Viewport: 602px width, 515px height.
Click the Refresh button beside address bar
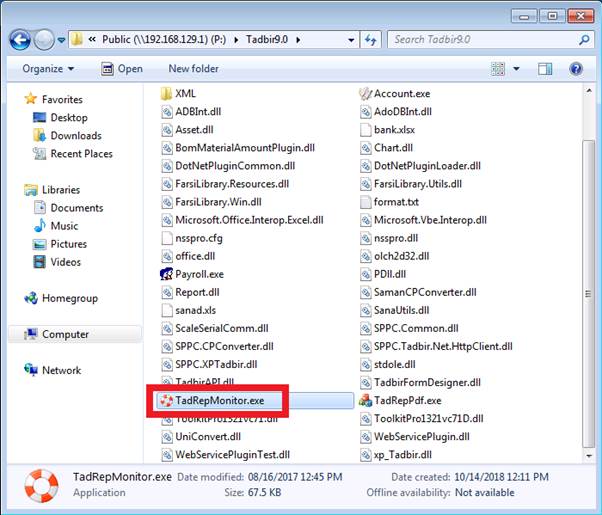click(370, 40)
